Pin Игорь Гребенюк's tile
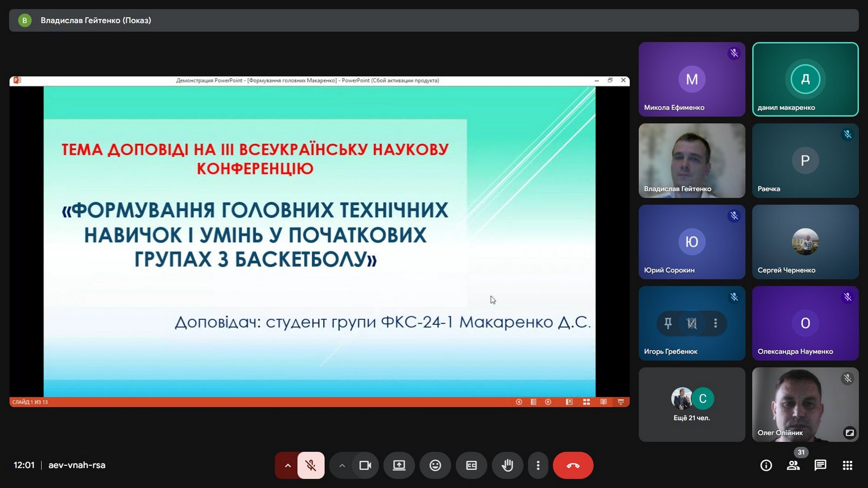Screen dimensions: 868x488 pos(668,323)
